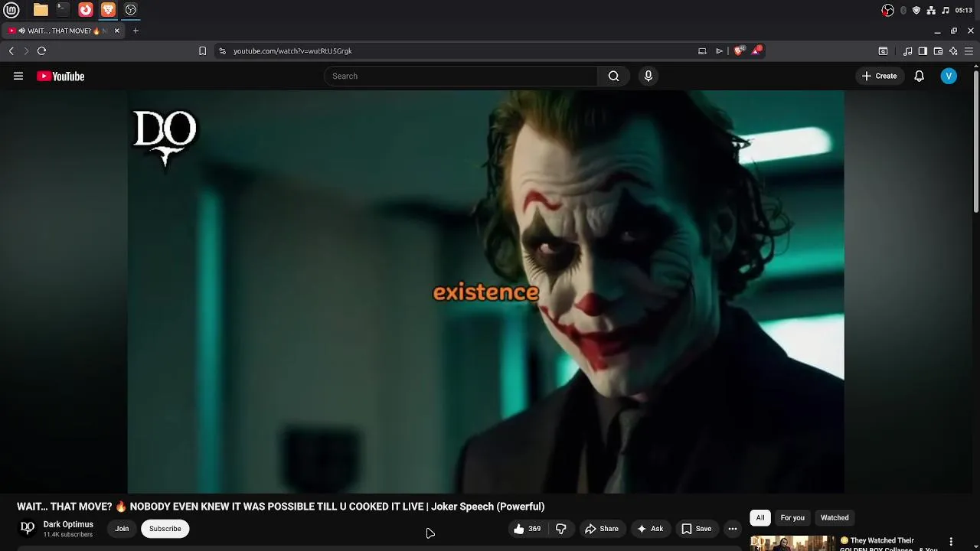Image resolution: width=980 pixels, height=551 pixels.
Task: View site settings icon in the address bar
Action: (222, 51)
